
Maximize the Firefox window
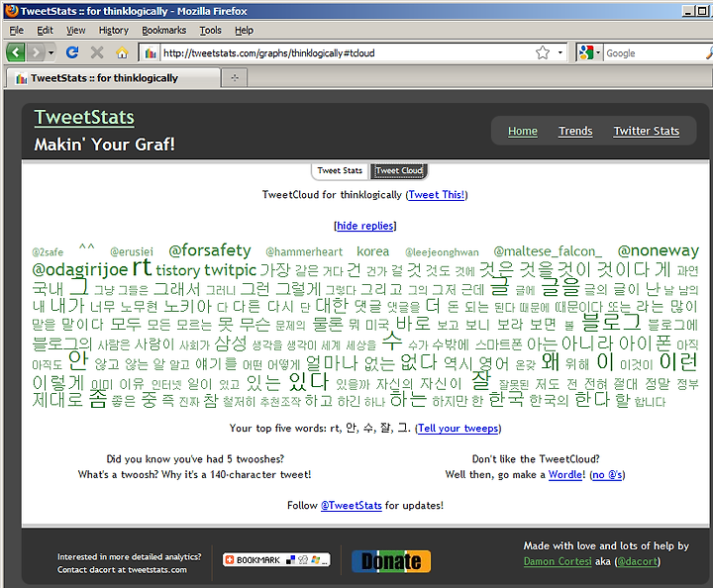coord(702,11)
